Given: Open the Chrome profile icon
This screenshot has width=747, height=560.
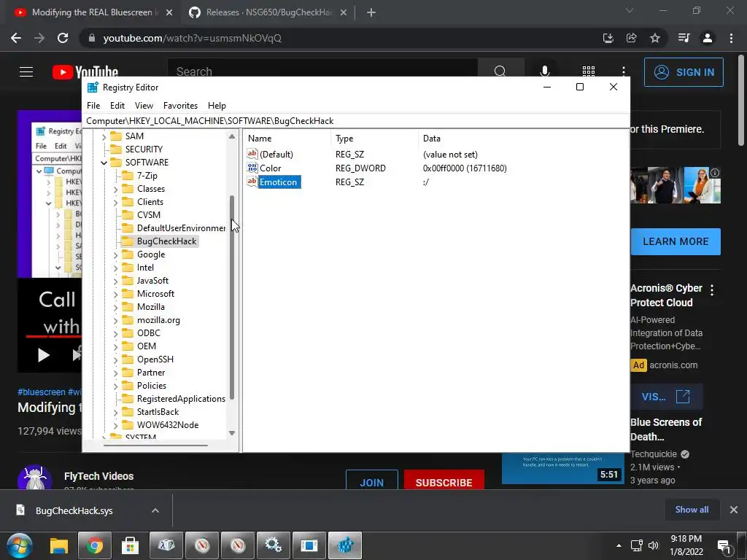Looking at the screenshot, I should pos(708,38).
